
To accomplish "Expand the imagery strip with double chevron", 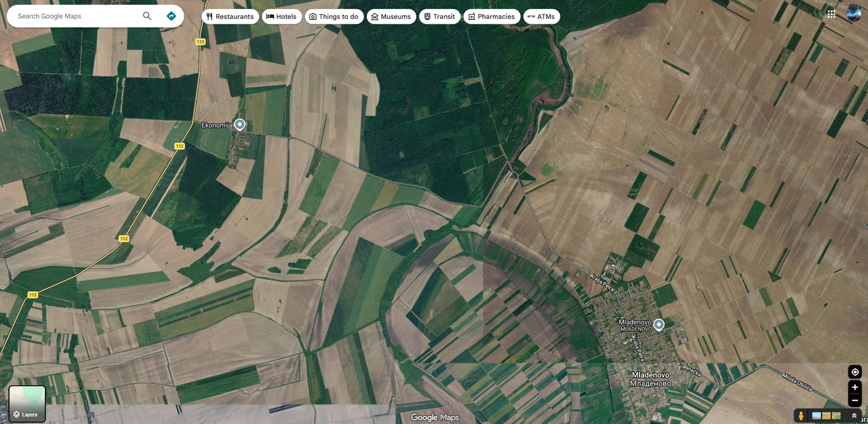I will [854, 415].
